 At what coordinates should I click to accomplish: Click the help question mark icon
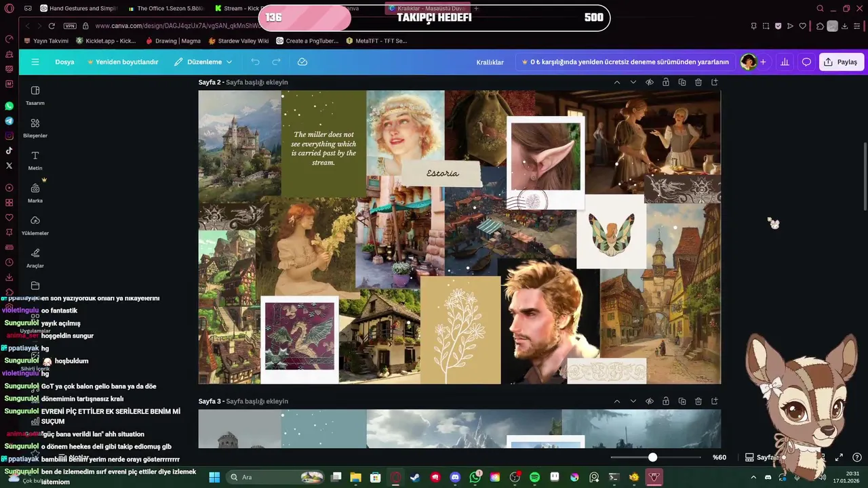point(857,457)
